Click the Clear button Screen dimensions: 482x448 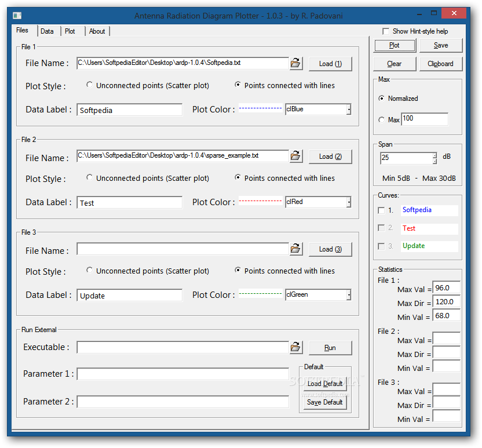pyautogui.click(x=395, y=64)
